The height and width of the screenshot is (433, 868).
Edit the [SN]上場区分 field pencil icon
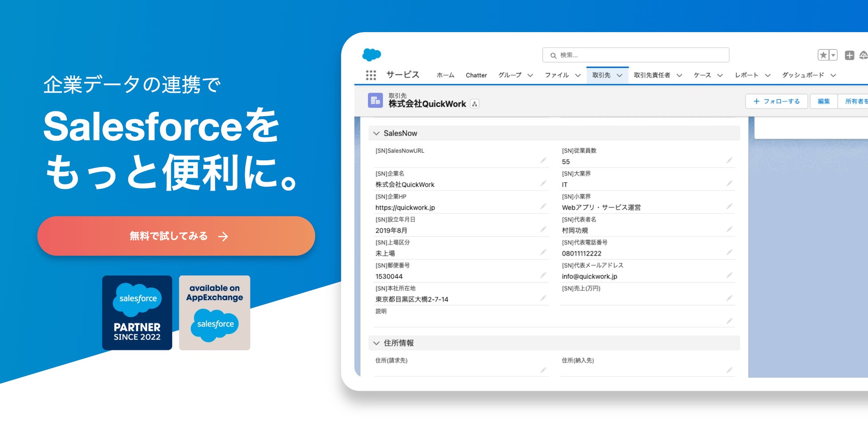(543, 252)
